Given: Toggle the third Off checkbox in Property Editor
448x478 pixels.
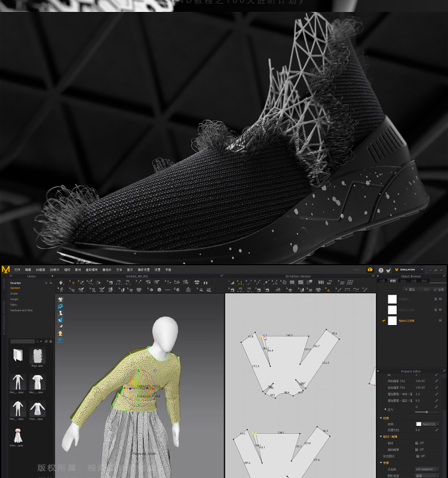Looking at the screenshot, I should [418, 456].
